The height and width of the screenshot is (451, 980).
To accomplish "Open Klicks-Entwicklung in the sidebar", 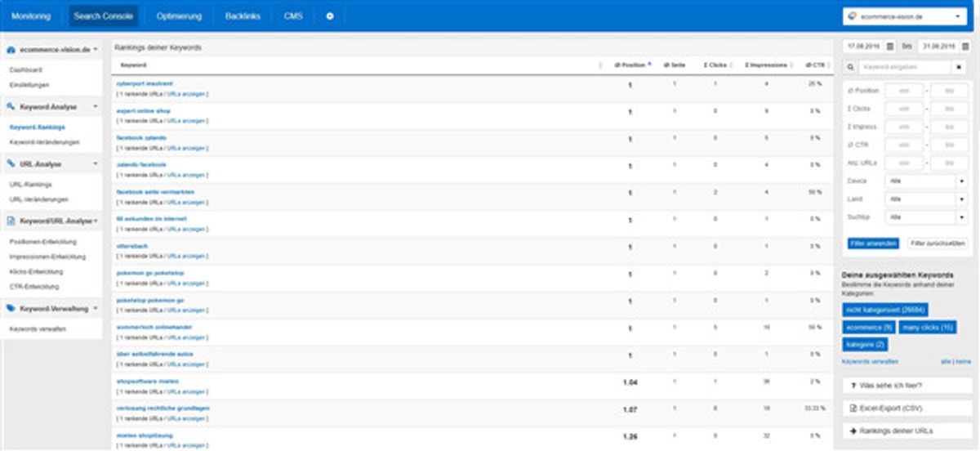I will 36,271.
